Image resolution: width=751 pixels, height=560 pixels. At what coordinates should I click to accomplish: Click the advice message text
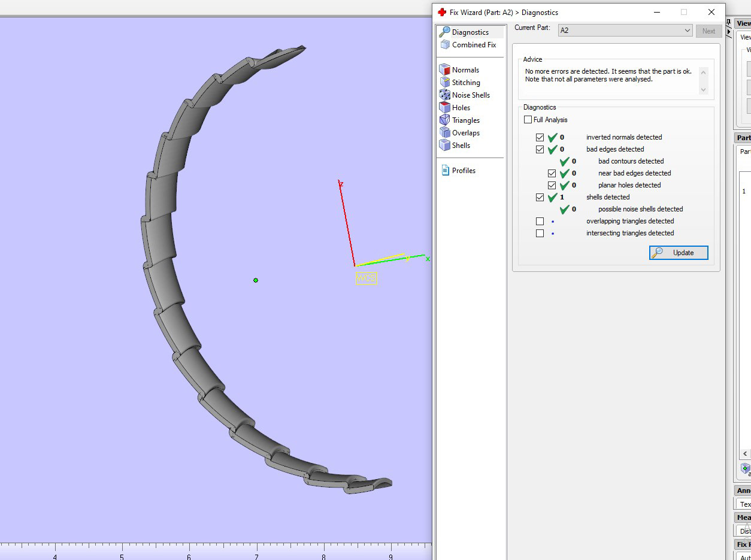pos(608,75)
